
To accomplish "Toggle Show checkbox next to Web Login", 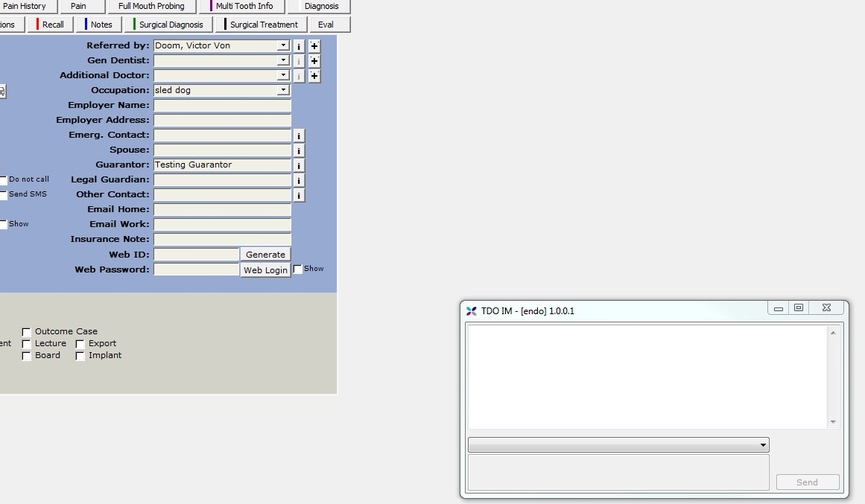I will [x=298, y=269].
